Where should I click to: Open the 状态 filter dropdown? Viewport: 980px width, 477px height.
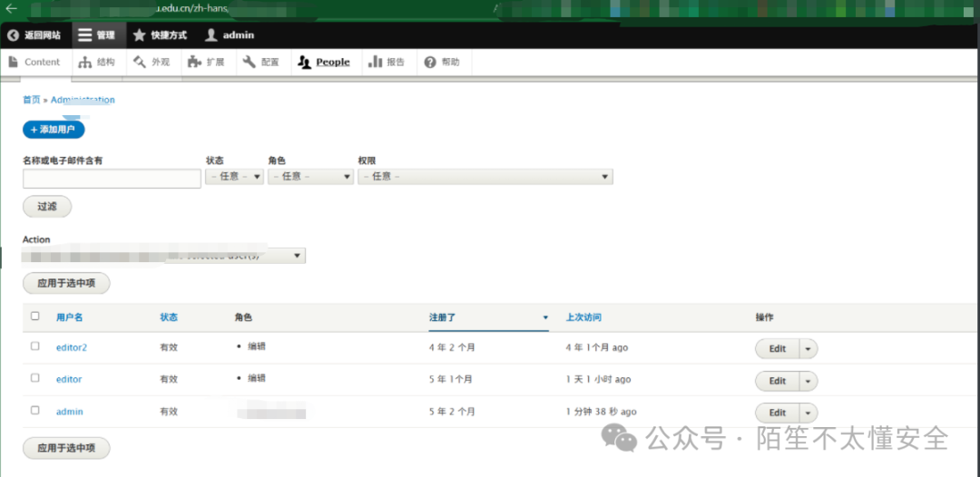pos(234,177)
